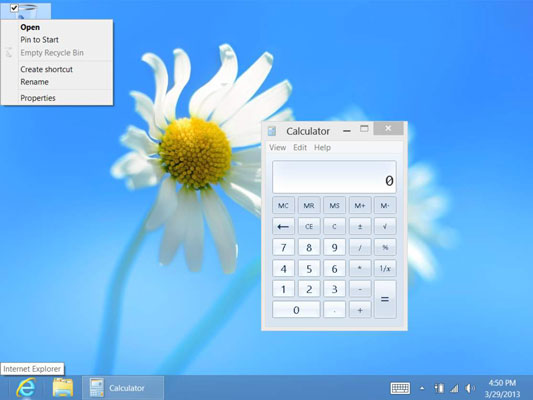
Task: Click the 2 digit key
Action: pyautogui.click(x=309, y=289)
